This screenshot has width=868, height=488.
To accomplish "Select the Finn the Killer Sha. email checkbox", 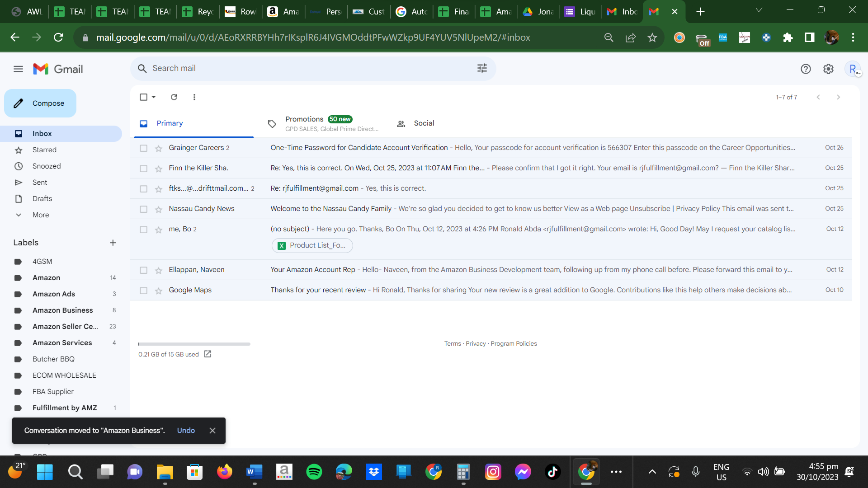I will pyautogui.click(x=144, y=169).
